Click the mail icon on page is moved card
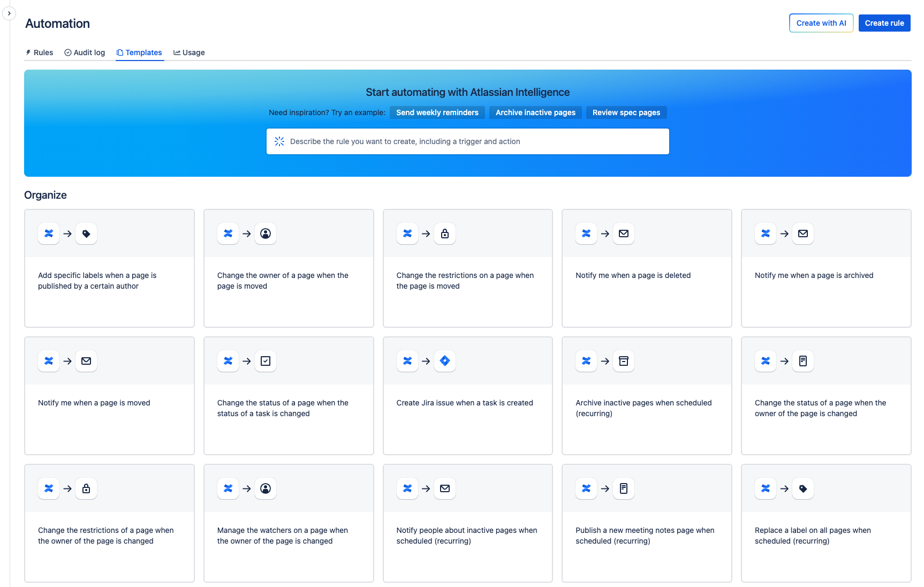 click(x=86, y=361)
